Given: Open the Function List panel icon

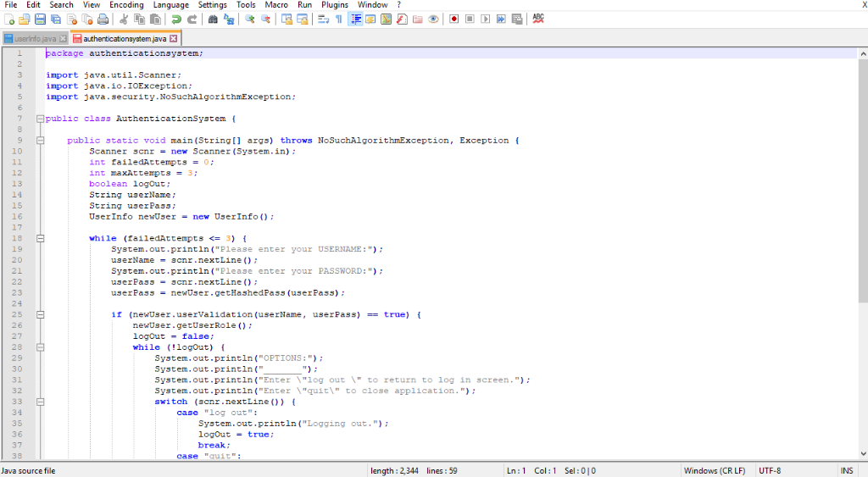Looking at the screenshot, I should [x=402, y=19].
